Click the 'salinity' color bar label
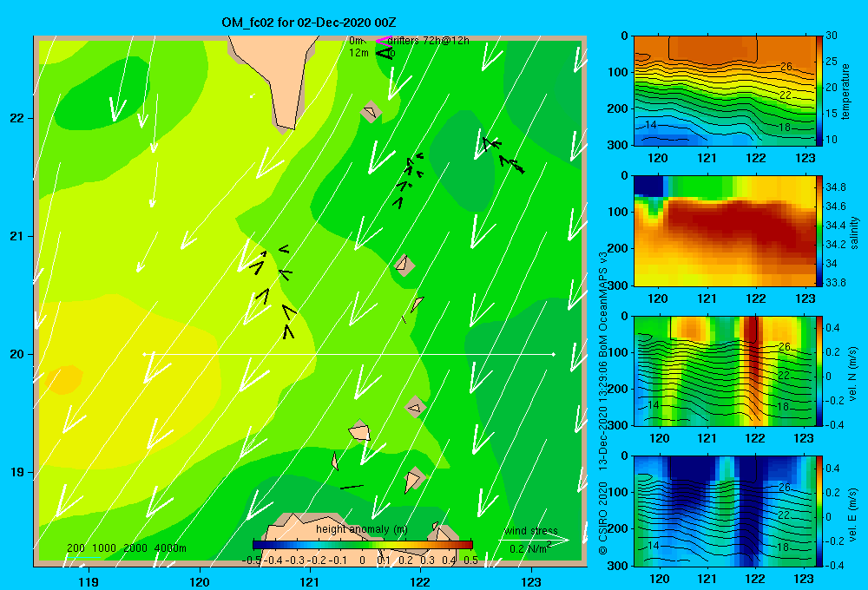The width and height of the screenshot is (868, 590). click(854, 233)
